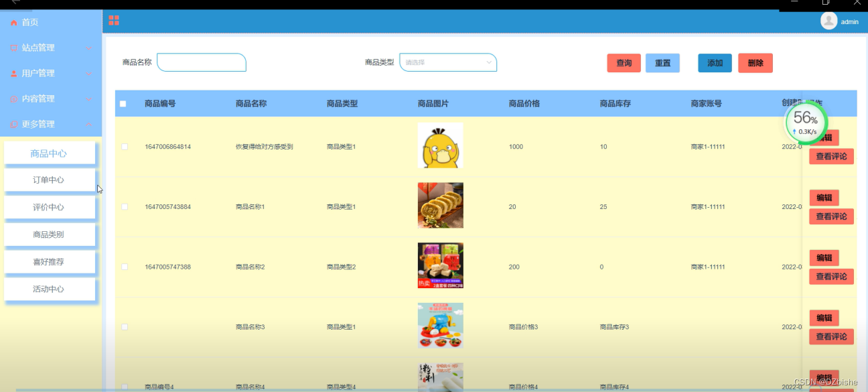Open the product image of 商品名称2
The height and width of the screenshot is (392, 868).
(441, 265)
